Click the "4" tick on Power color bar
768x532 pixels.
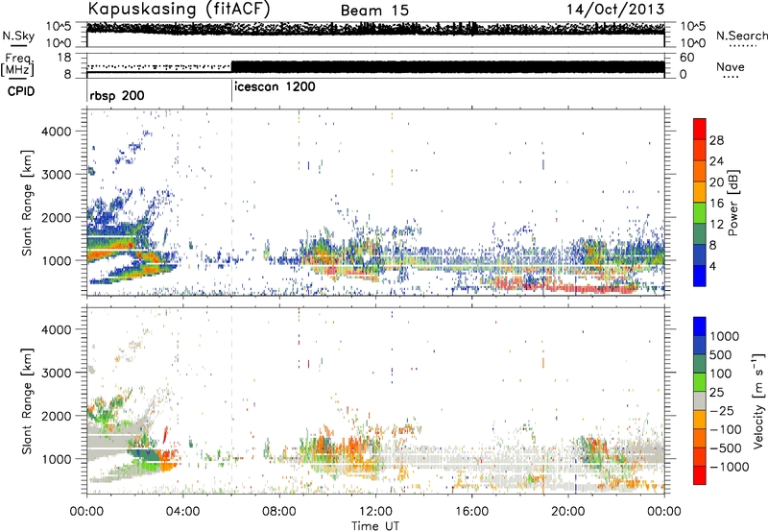click(x=713, y=266)
